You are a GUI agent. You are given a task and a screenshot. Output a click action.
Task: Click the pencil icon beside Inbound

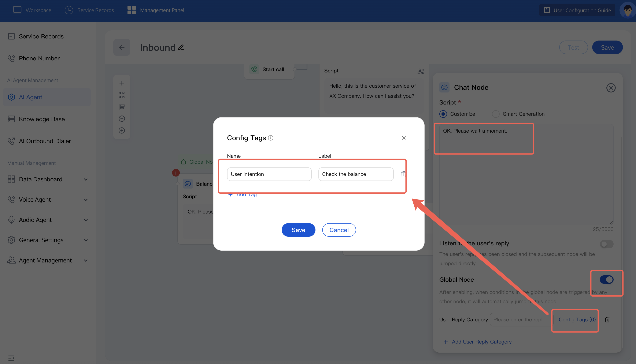tap(181, 47)
